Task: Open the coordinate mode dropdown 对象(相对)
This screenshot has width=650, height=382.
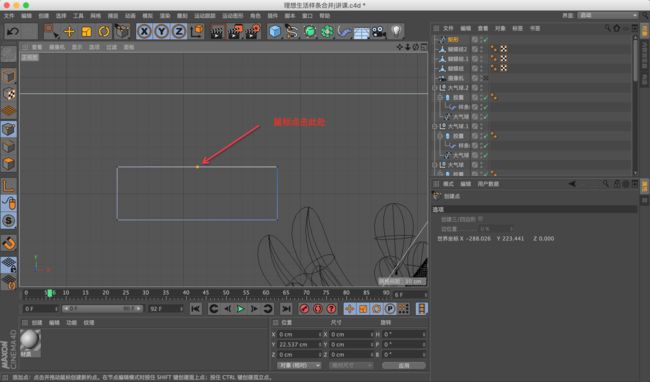Action: tap(299, 365)
